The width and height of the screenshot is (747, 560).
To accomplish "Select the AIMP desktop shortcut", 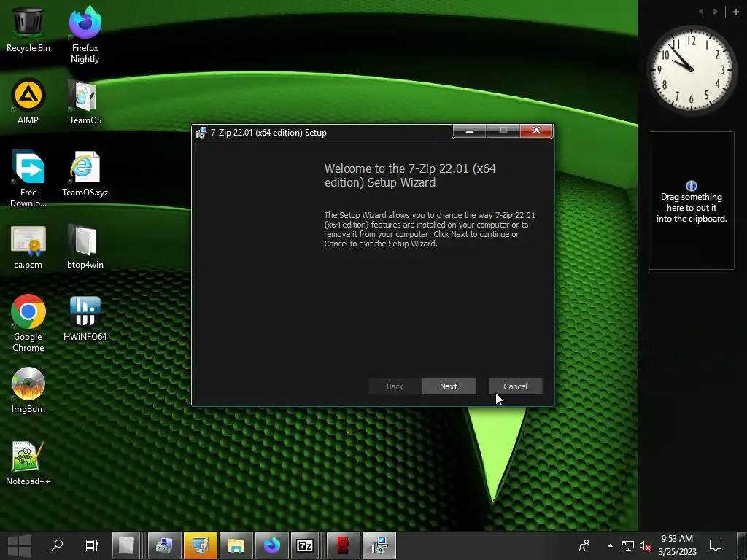I will (x=28, y=101).
